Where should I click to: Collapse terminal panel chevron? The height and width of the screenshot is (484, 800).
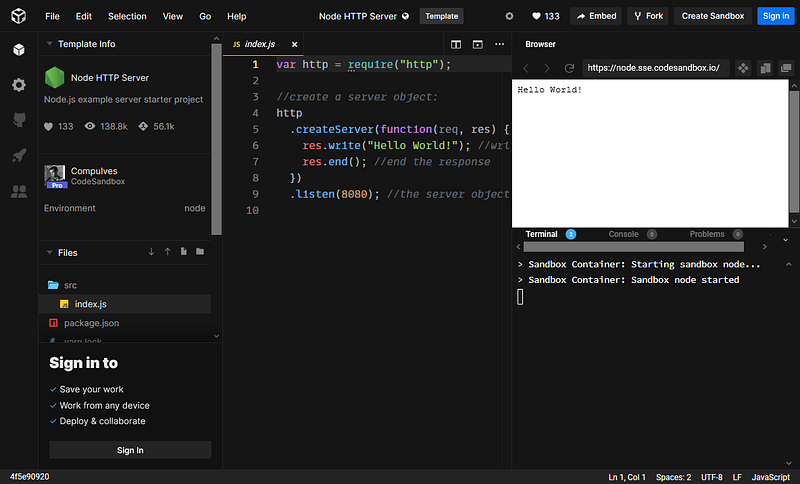pos(786,240)
